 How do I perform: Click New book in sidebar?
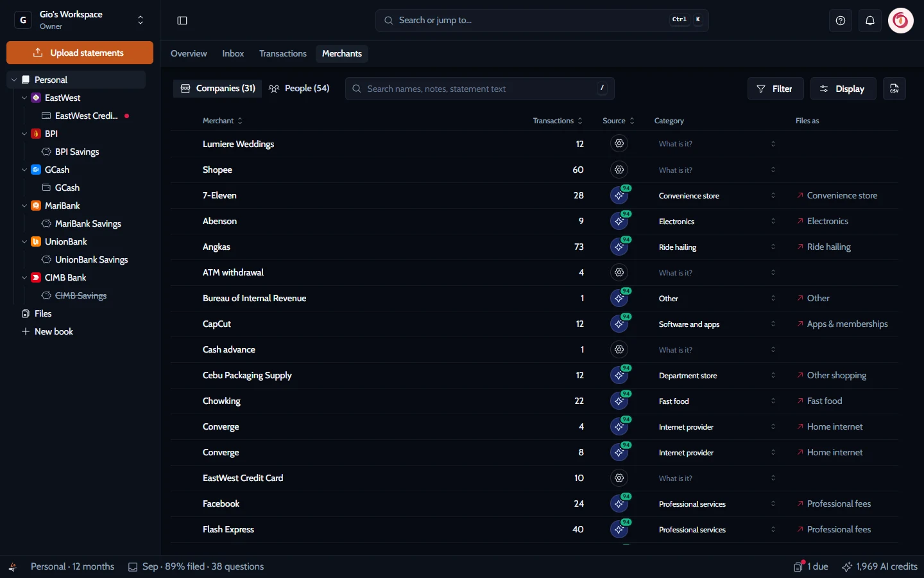click(47, 331)
